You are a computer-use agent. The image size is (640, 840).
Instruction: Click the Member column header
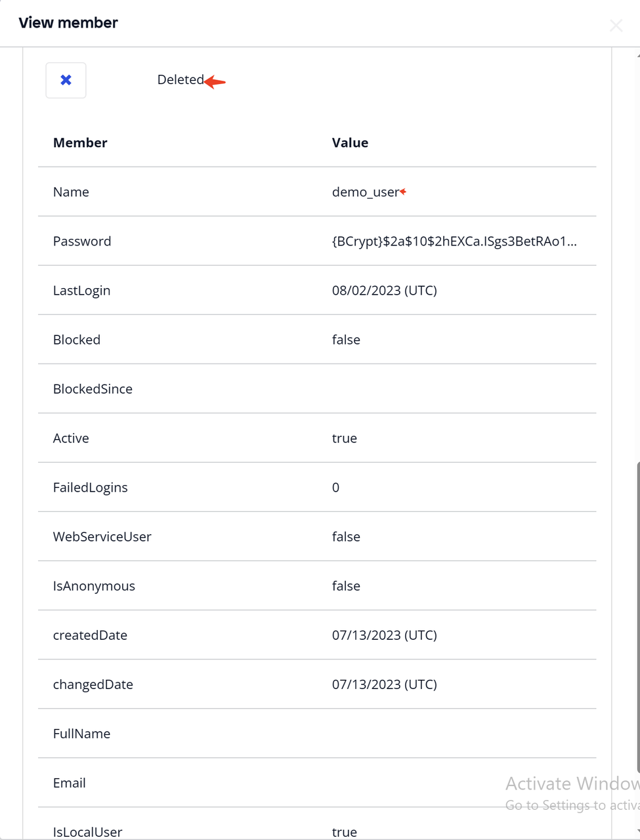coord(80,142)
